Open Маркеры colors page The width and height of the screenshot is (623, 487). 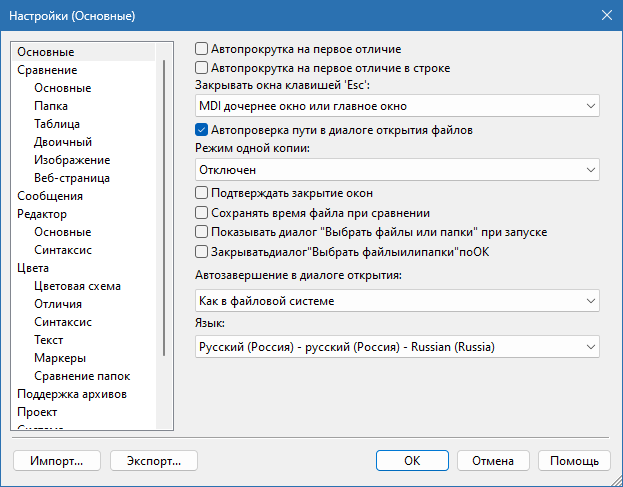click(x=60, y=358)
